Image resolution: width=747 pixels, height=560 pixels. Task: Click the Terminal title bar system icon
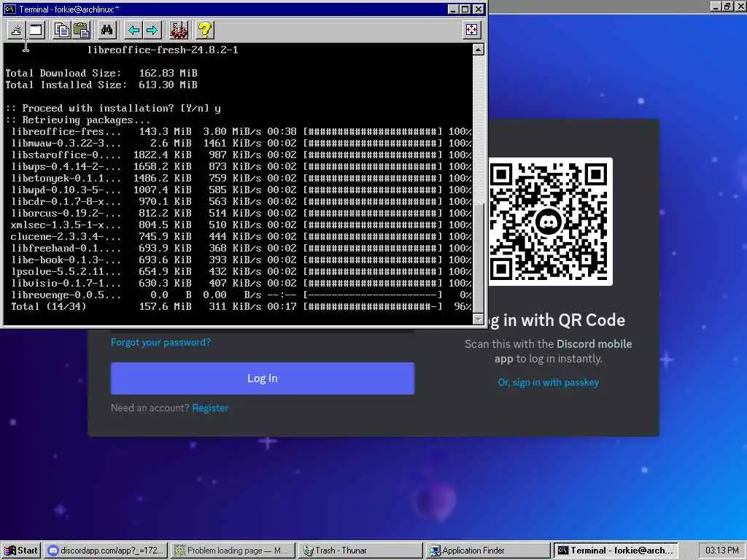click(x=10, y=9)
